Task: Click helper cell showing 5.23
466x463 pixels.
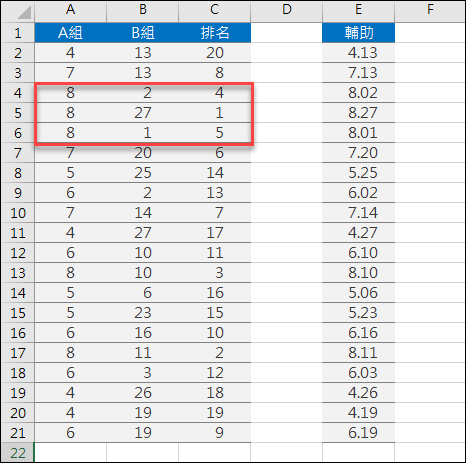Action: click(x=359, y=313)
